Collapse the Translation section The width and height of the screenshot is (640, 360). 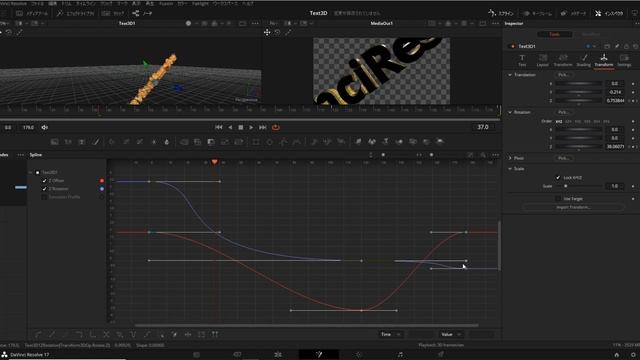pyautogui.click(x=510, y=75)
